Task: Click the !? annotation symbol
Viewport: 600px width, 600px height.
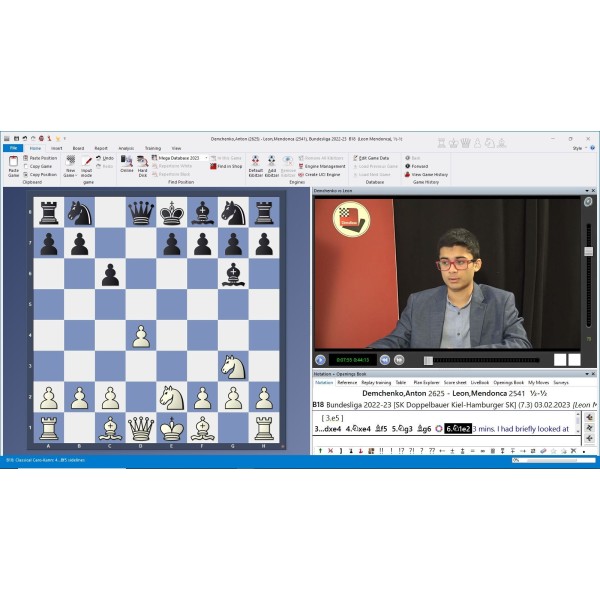Action: click(x=401, y=451)
